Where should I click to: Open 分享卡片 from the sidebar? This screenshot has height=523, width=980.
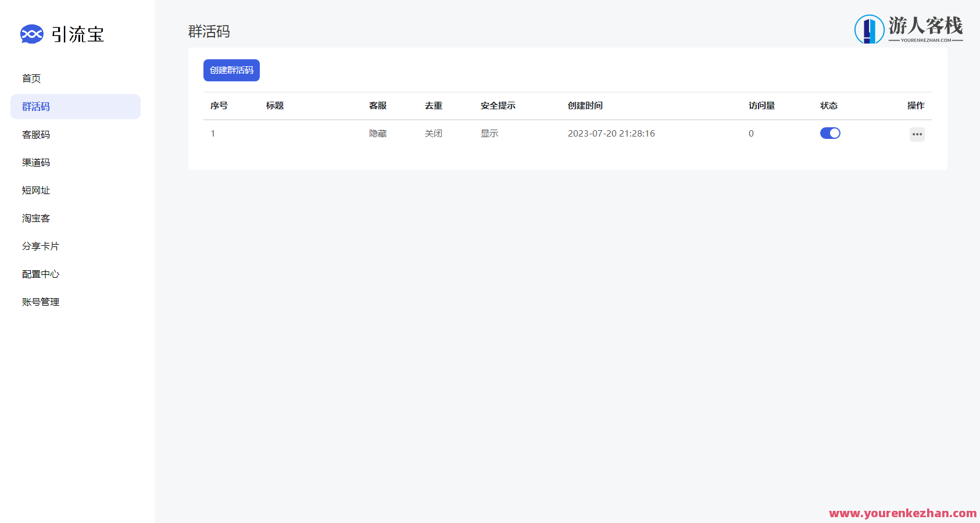pos(40,246)
